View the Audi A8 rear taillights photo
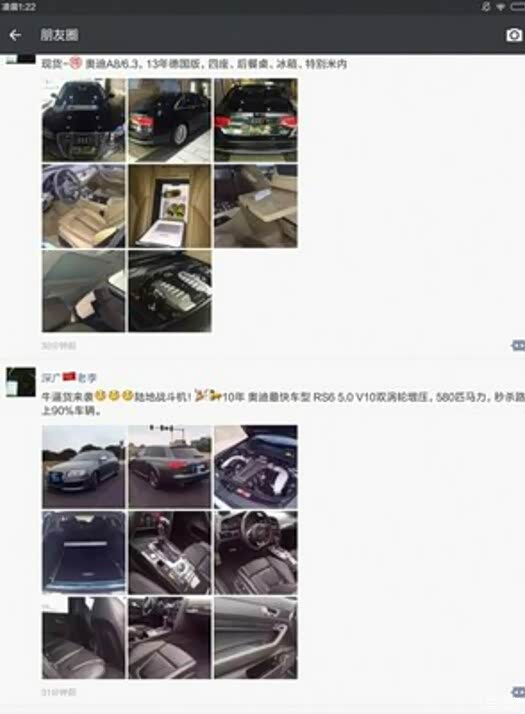The height and width of the screenshot is (714, 525). [256, 120]
